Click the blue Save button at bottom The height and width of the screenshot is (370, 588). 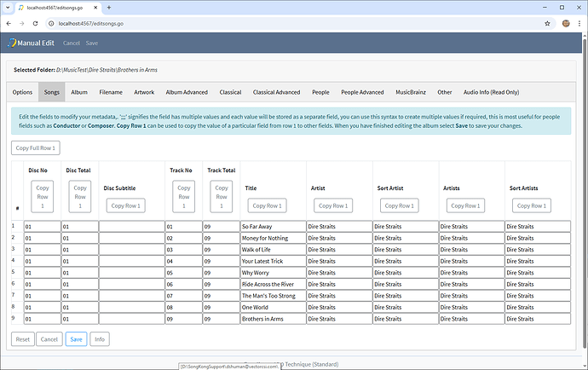[x=76, y=338]
